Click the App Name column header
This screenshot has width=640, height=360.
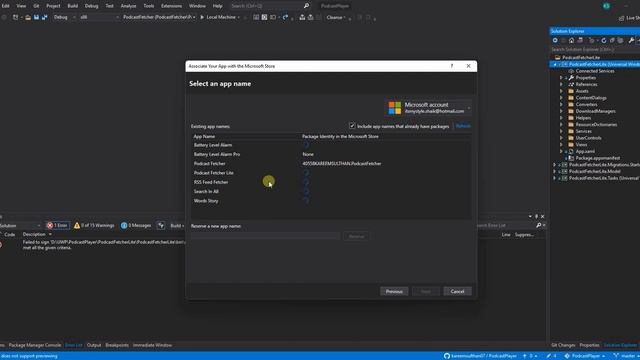pos(204,137)
